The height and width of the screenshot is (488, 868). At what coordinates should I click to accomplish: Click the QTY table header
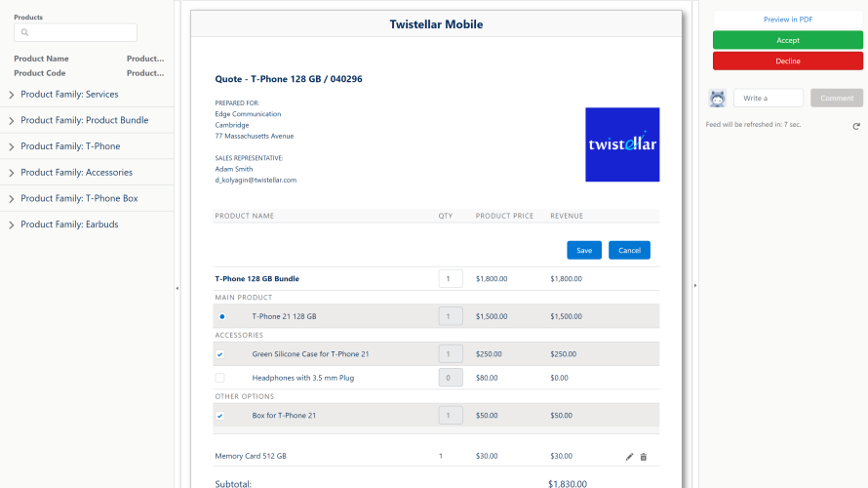(446, 216)
